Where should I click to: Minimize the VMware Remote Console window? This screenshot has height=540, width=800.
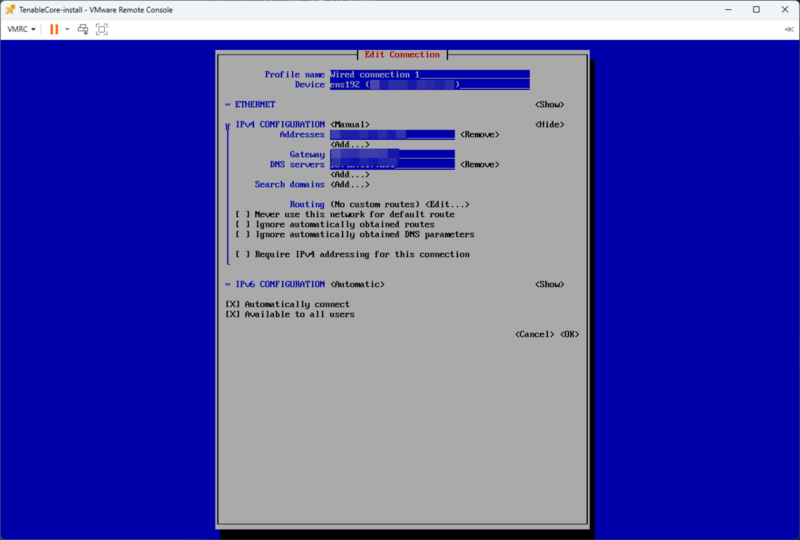coord(728,9)
